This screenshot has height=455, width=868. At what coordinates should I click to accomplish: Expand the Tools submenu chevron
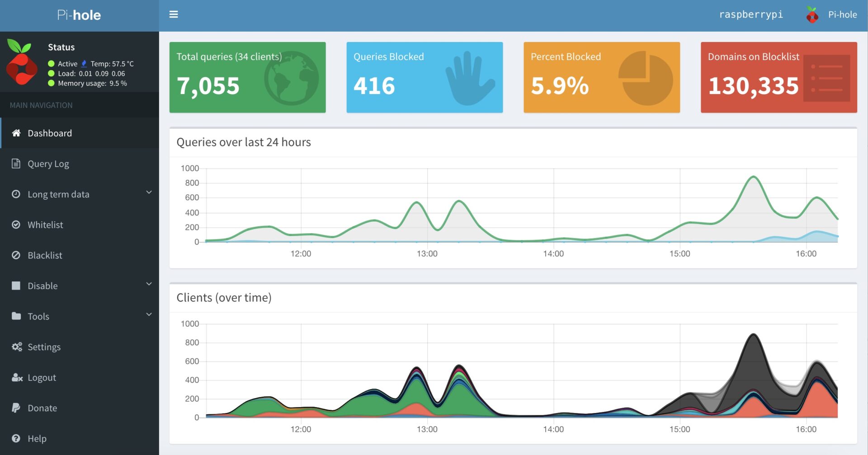[x=149, y=314]
